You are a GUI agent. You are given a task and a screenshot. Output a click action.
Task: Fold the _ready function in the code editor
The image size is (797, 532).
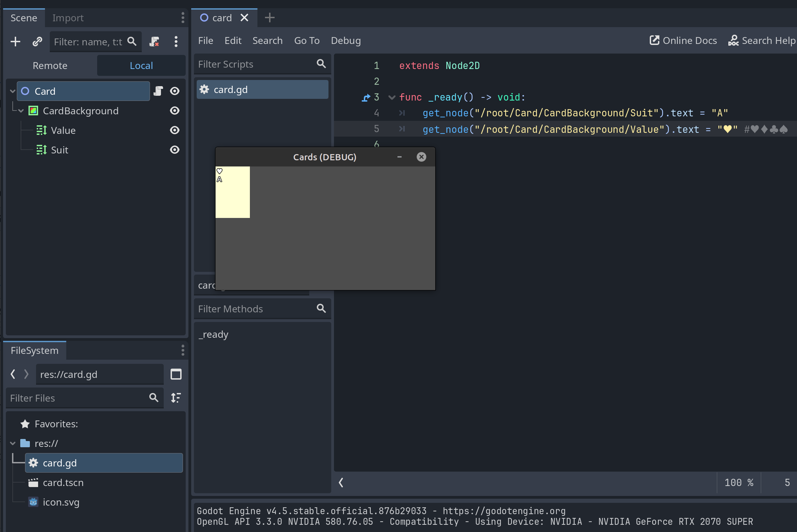click(392, 97)
